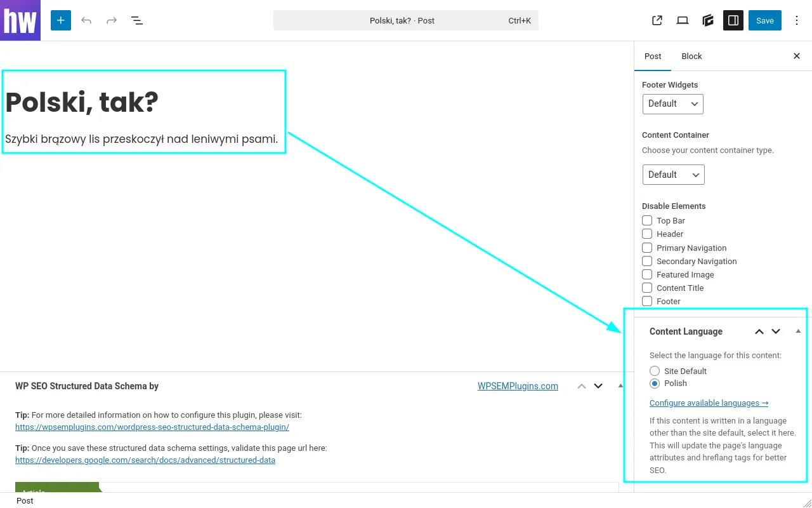Open the block inserter
812x508 pixels.
60,20
